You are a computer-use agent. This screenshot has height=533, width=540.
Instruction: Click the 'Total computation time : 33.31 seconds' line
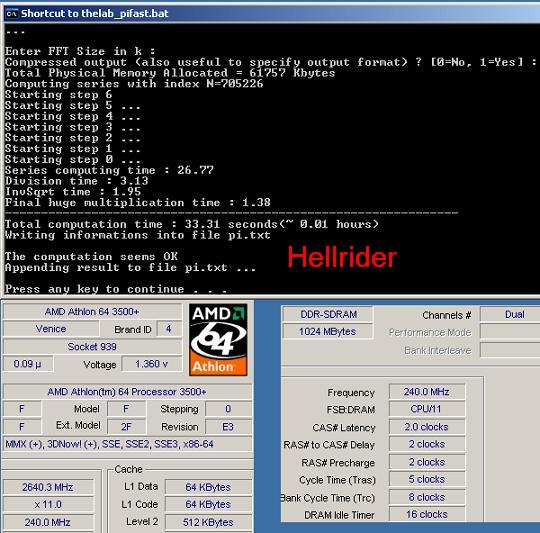point(192,224)
